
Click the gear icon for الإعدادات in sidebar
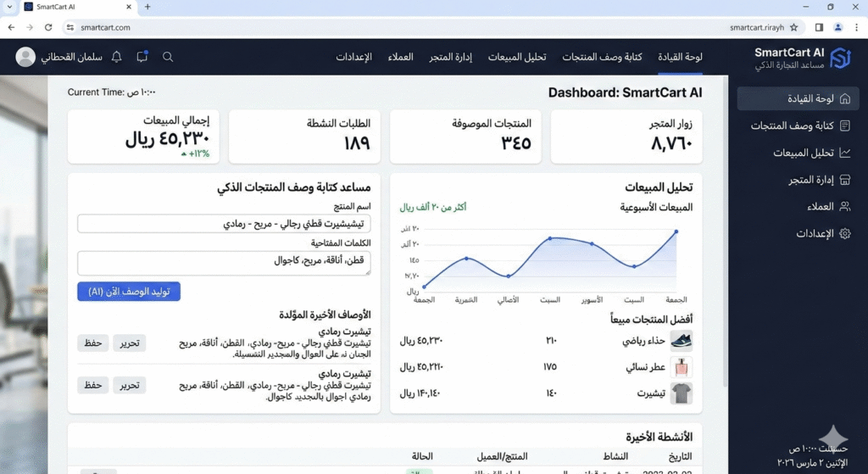click(x=845, y=234)
